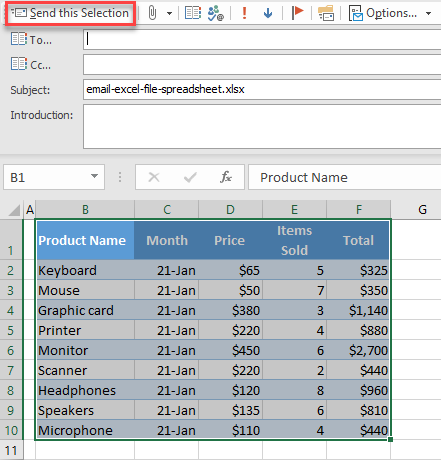Set high importance with red exclamation icon
The image size is (441, 460).
point(244,13)
